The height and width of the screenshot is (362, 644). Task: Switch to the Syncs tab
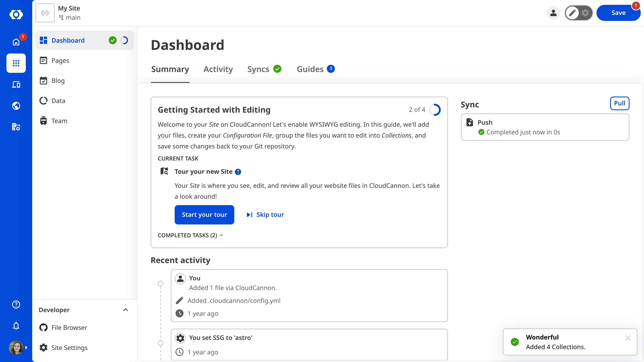(x=264, y=69)
